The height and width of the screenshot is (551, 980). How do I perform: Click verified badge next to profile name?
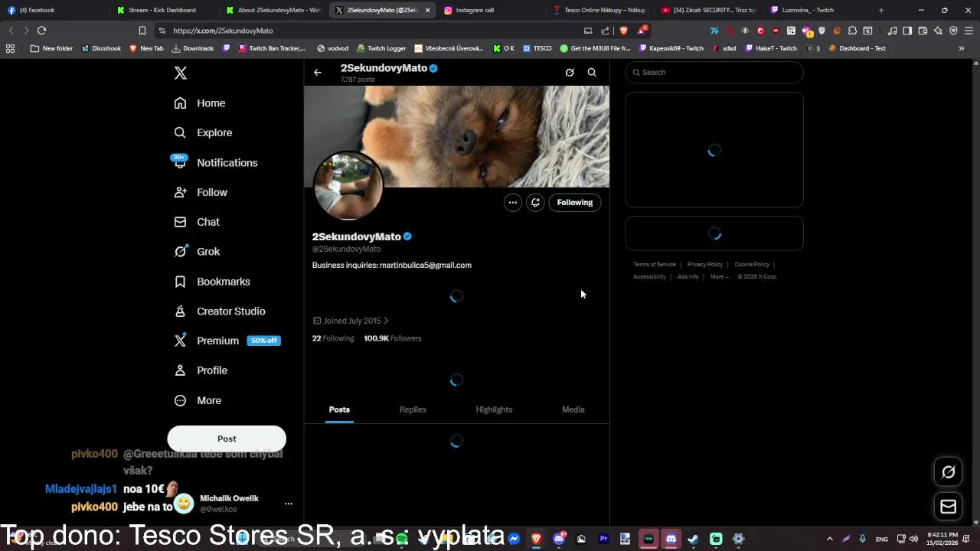tap(407, 236)
